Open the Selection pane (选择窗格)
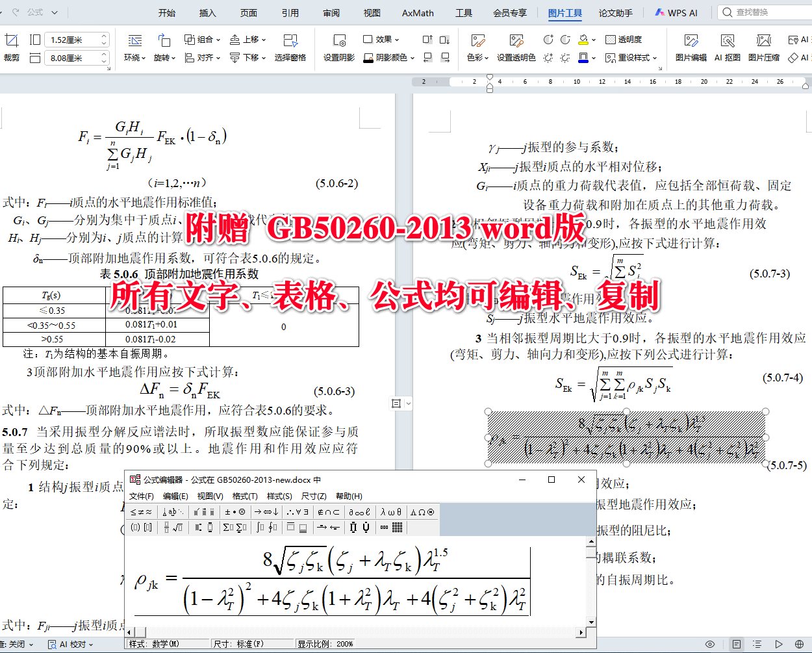The height and width of the screenshot is (653, 812). tap(290, 48)
